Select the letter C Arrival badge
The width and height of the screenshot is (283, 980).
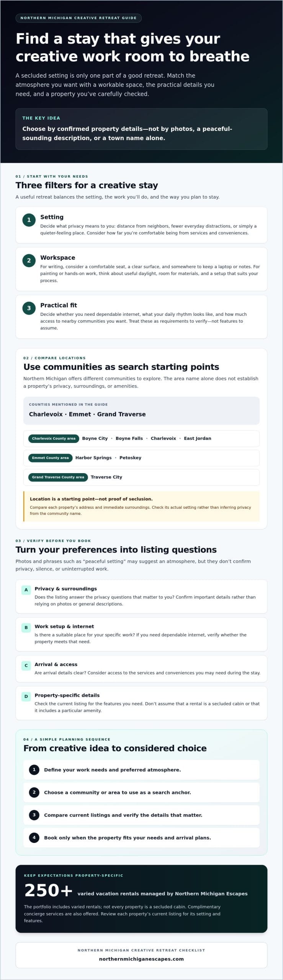(26, 665)
